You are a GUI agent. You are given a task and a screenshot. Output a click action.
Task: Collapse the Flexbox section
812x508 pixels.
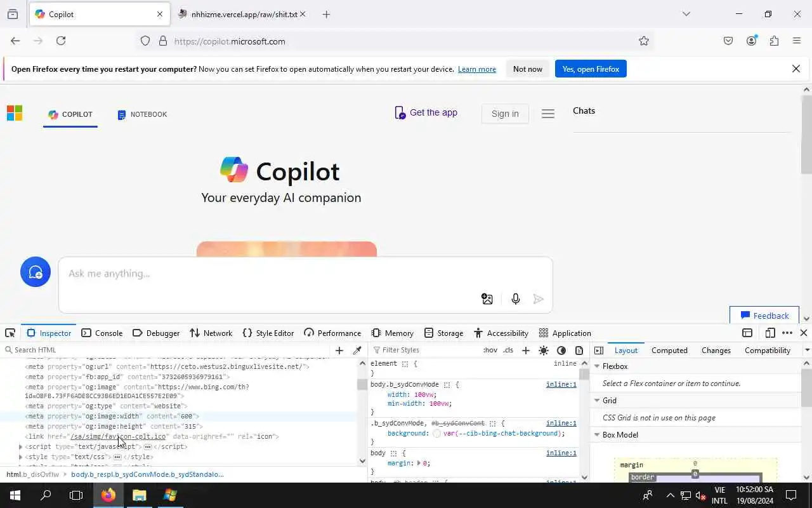597,366
